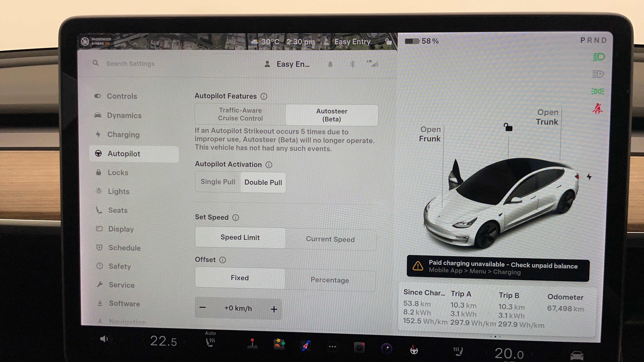The height and width of the screenshot is (362, 644).
Task: Tap the heated steering wheel icon
Action: 414,350
